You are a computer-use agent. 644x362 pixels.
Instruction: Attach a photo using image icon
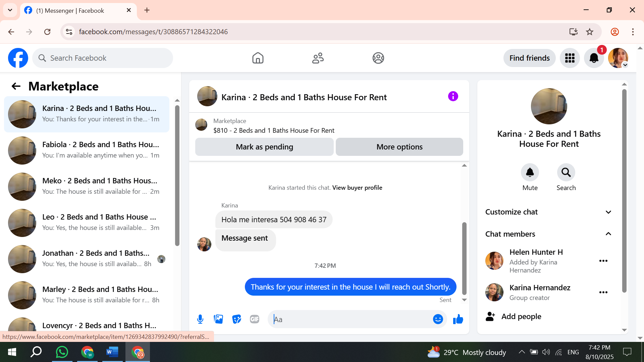pyautogui.click(x=218, y=319)
